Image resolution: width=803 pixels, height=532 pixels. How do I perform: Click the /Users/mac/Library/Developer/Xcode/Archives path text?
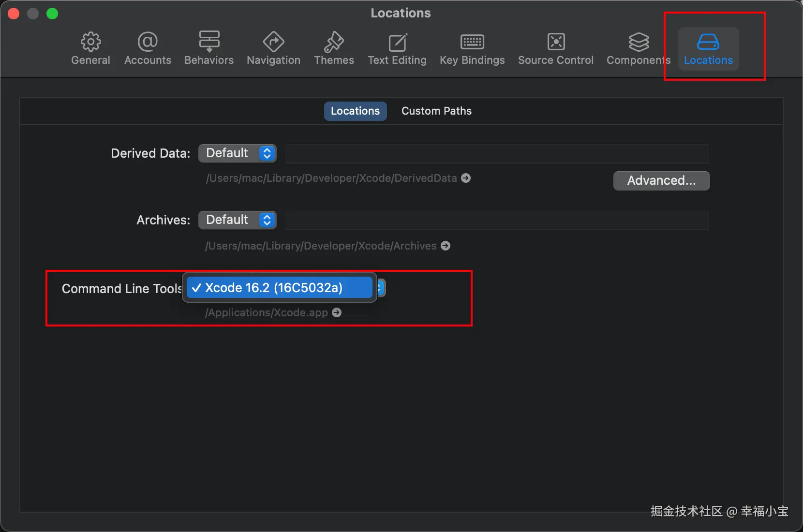321,246
